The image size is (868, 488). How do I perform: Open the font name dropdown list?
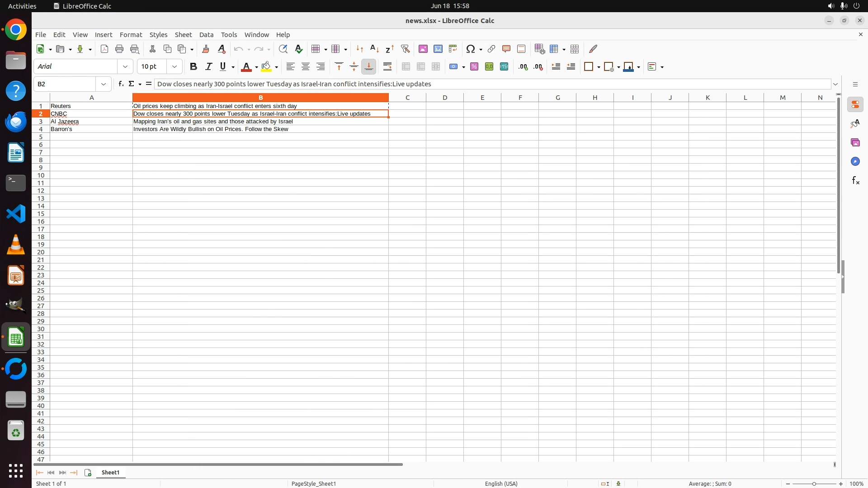click(x=125, y=66)
